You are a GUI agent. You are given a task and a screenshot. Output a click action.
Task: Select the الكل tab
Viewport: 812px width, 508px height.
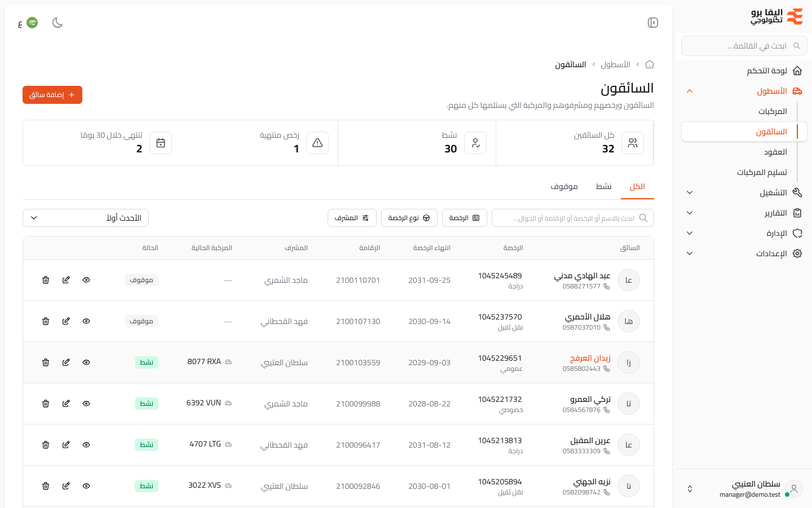(637, 187)
